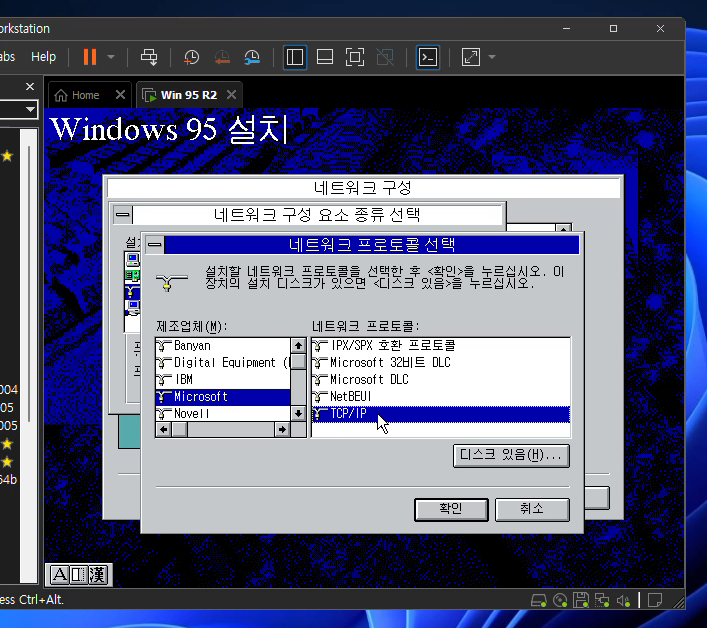Confirm with the 확인 button

(x=451, y=509)
